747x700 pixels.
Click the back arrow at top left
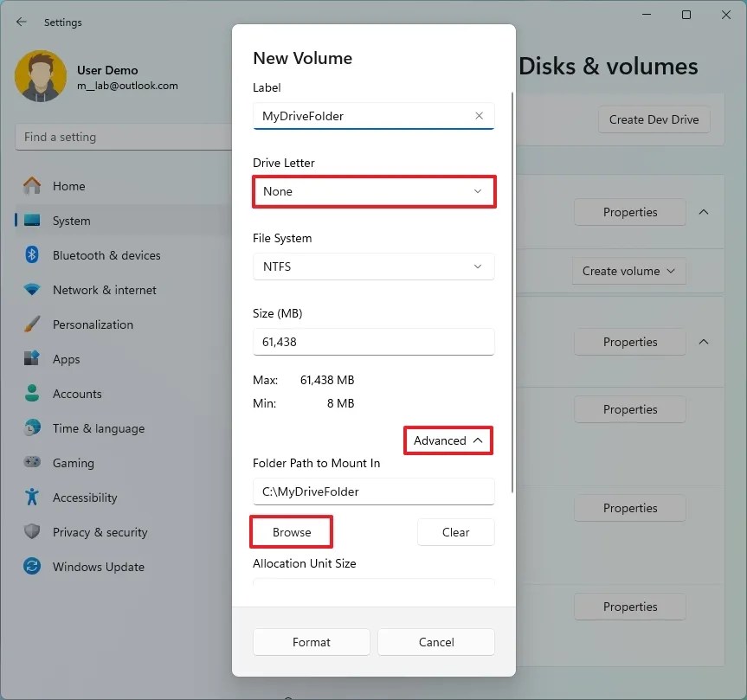pos(21,22)
